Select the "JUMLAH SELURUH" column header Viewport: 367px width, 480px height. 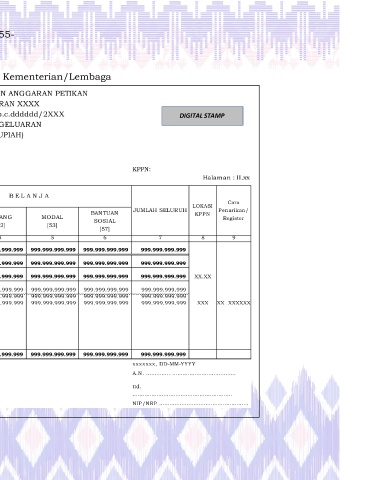coord(160,210)
